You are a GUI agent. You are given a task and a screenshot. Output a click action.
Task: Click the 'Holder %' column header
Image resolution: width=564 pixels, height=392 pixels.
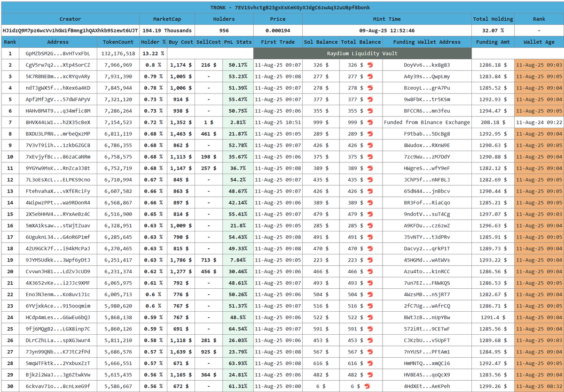[x=154, y=42]
